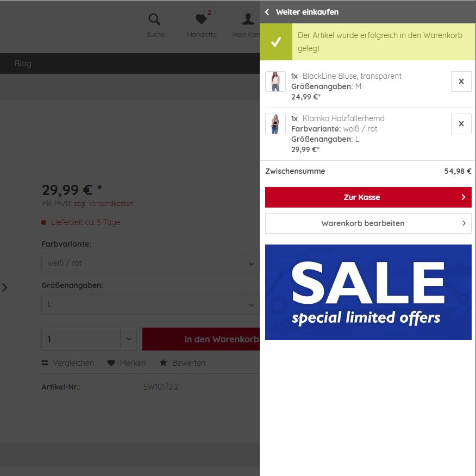Click the Bewerten text link

tap(189, 363)
